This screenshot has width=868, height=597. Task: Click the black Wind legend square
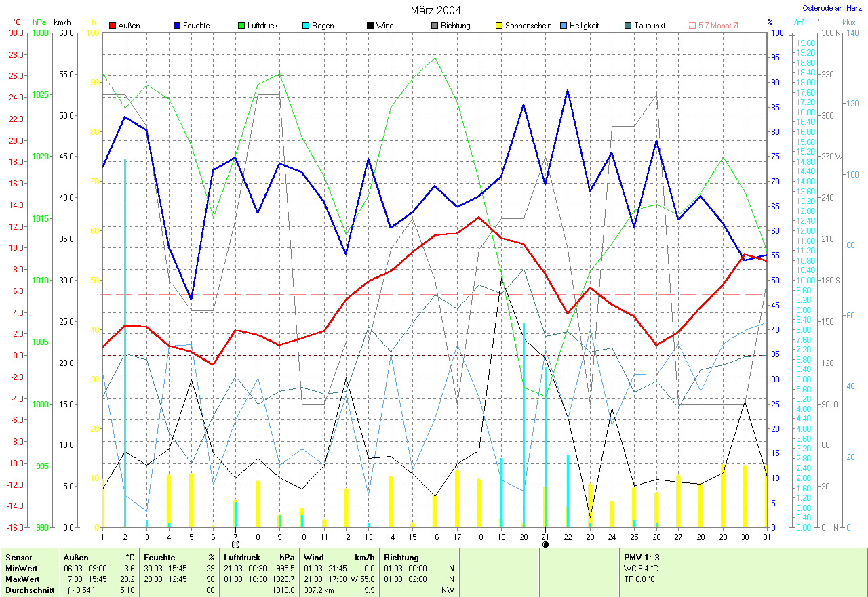click(370, 26)
